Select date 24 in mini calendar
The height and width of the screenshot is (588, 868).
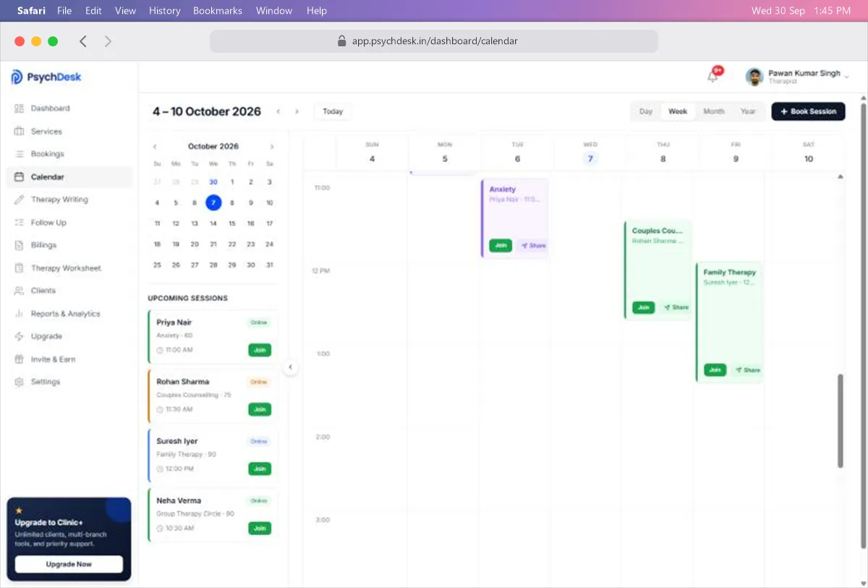pos(270,244)
